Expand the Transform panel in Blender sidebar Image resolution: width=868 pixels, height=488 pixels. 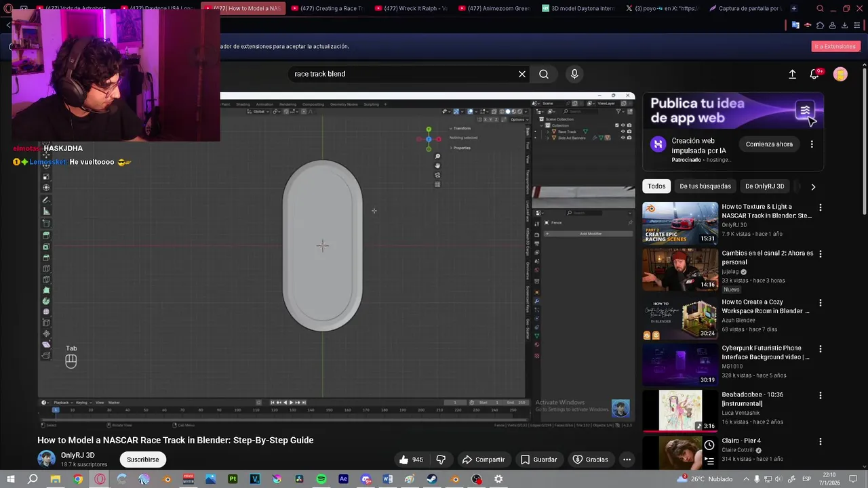pos(461,128)
